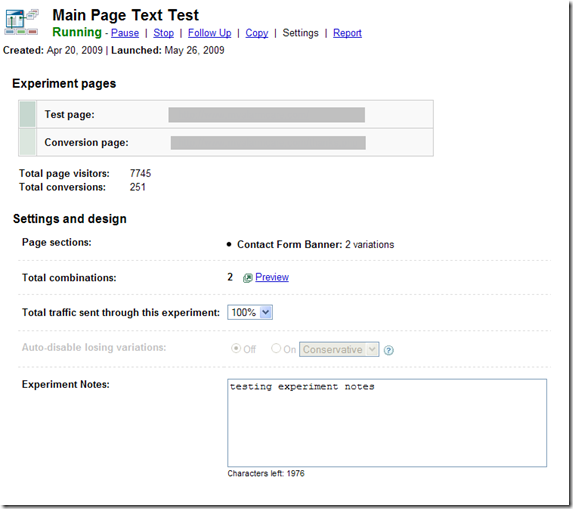Open the Follow Up link
Viewport: 573px width, 509px height.
210,33
